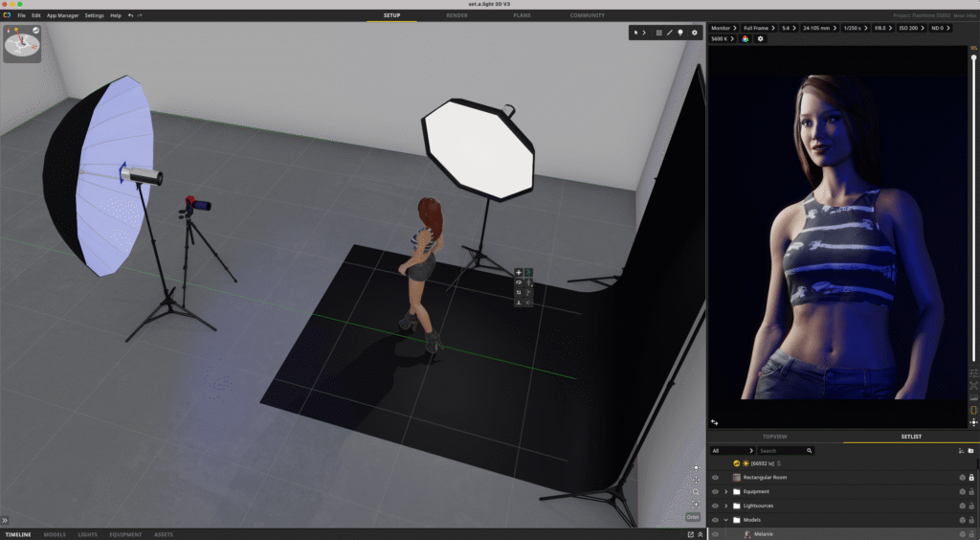Click the color wheel icon in camera bar

tap(745, 39)
